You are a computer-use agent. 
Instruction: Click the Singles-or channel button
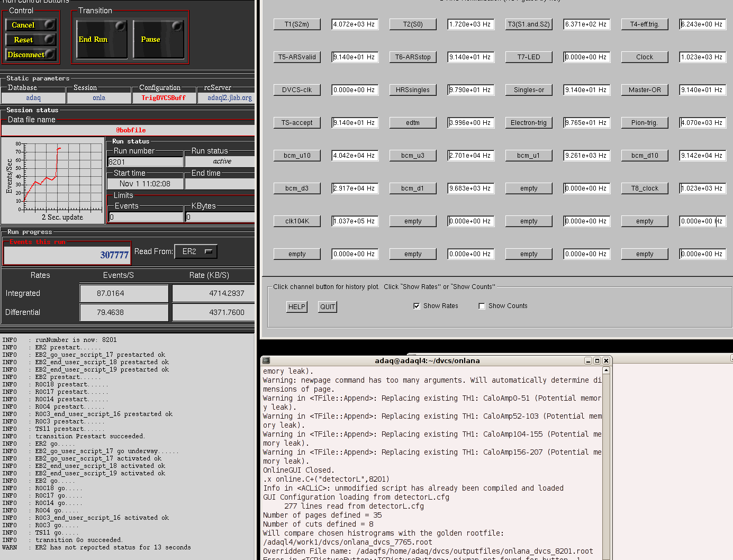(529, 90)
